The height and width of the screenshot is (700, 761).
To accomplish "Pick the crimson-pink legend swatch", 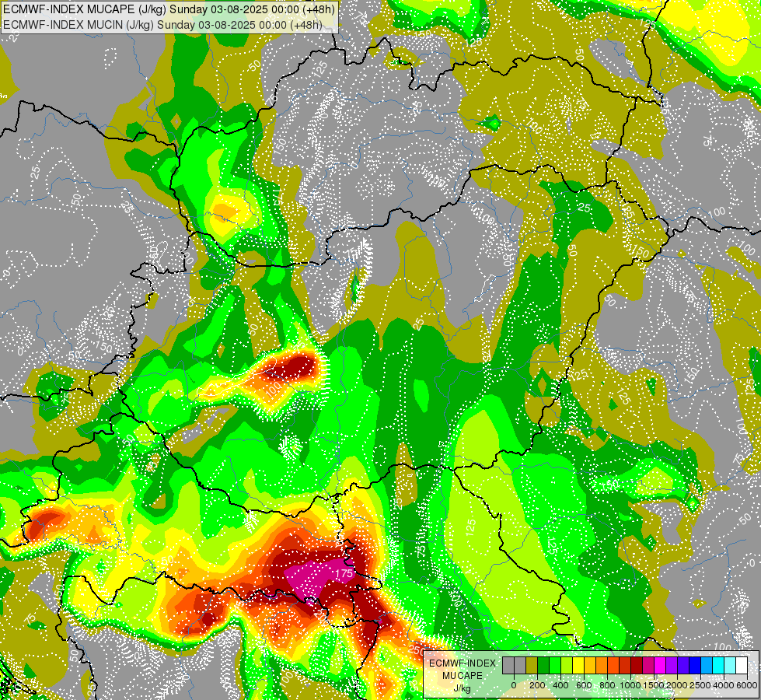I will click(x=648, y=665).
